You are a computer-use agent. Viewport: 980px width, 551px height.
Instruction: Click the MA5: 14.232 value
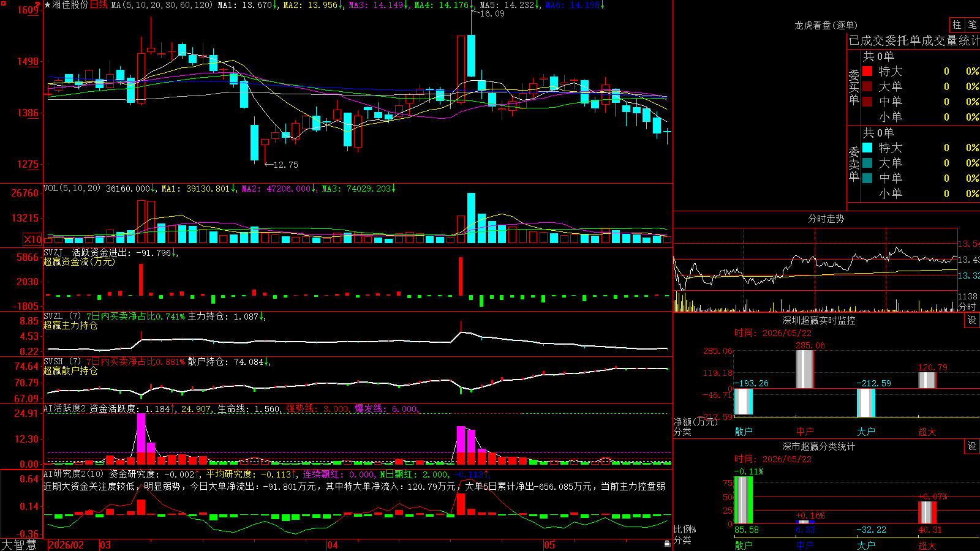[x=508, y=5]
